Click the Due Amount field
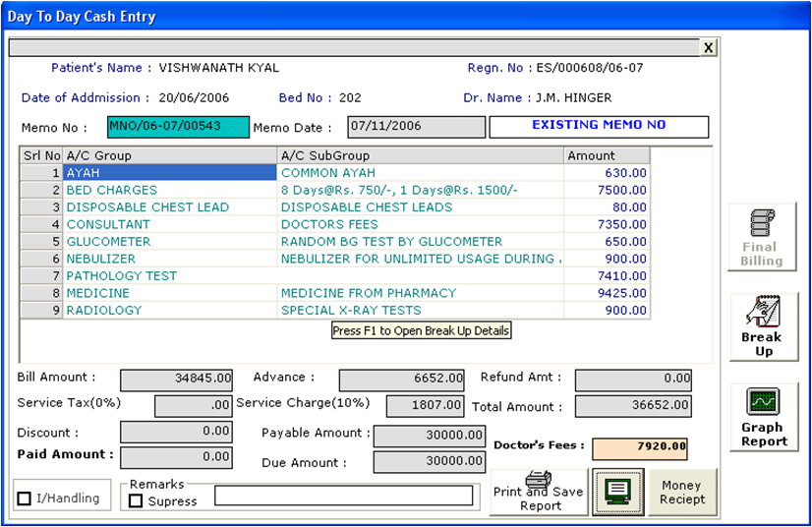 430,462
